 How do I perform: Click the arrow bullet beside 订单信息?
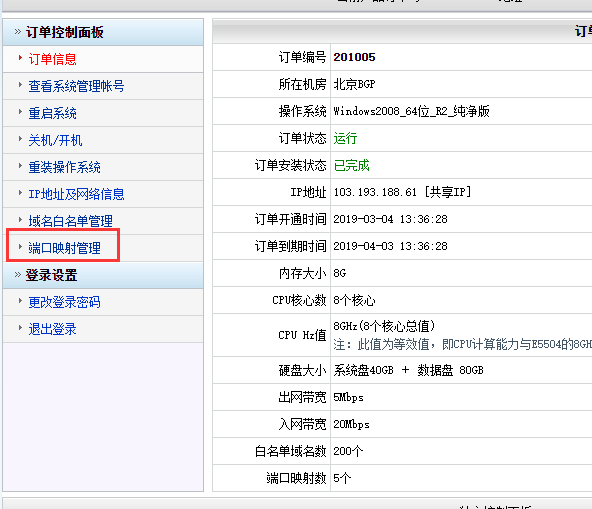20,57
